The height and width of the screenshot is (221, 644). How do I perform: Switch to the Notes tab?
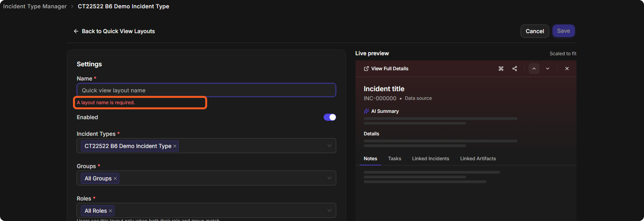[371, 159]
